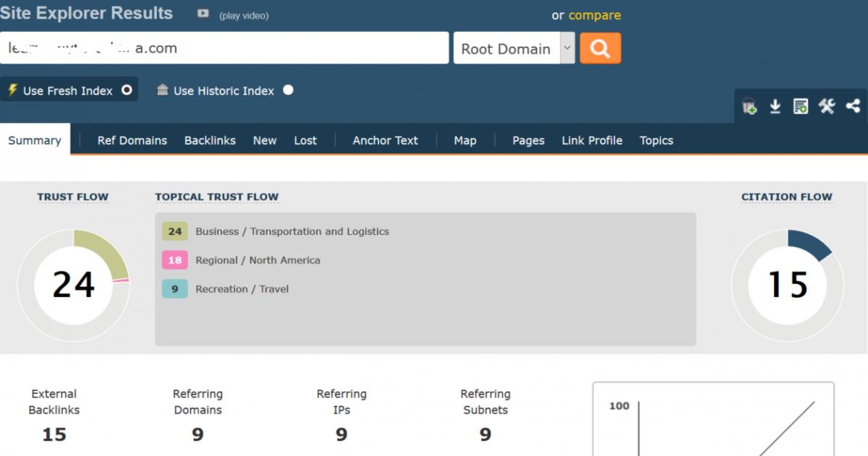The height and width of the screenshot is (456, 868).
Task: Click the olive 24 topic badge
Action: pos(175,231)
